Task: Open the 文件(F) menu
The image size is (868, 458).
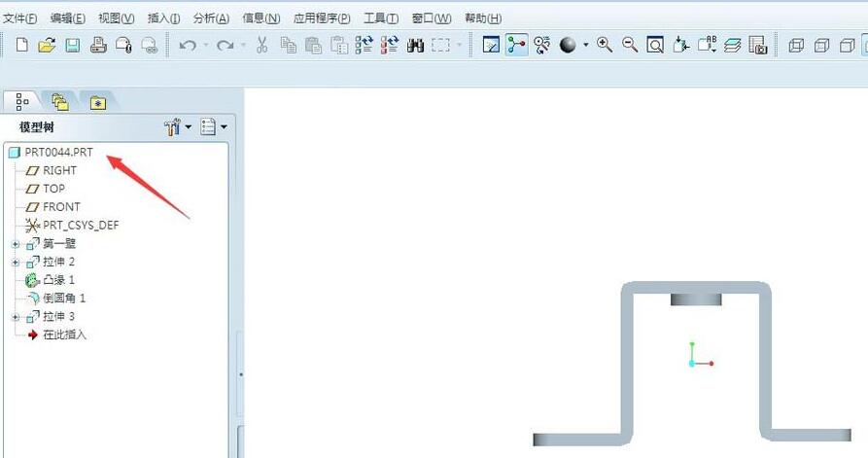Action: coord(20,18)
